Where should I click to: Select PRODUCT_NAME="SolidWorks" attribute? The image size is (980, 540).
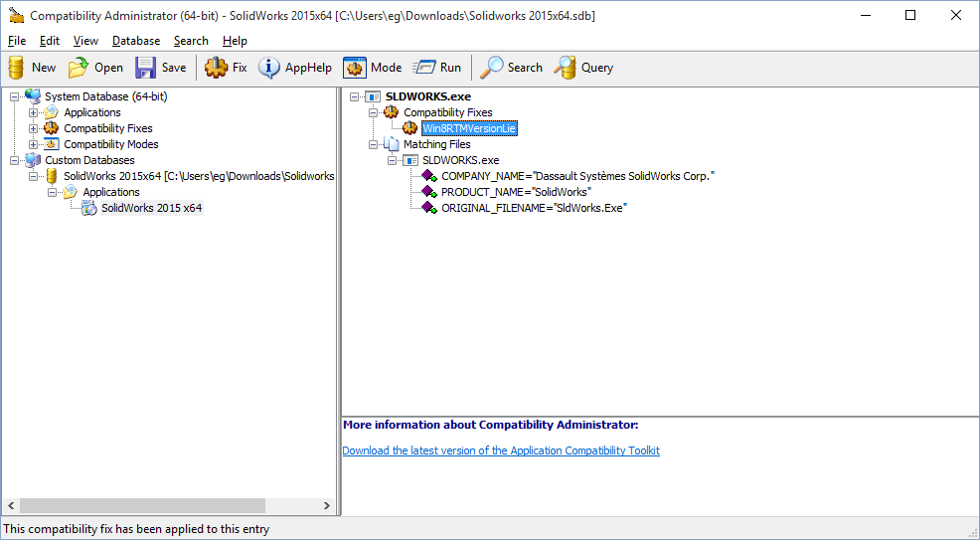[x=516, y=192]
